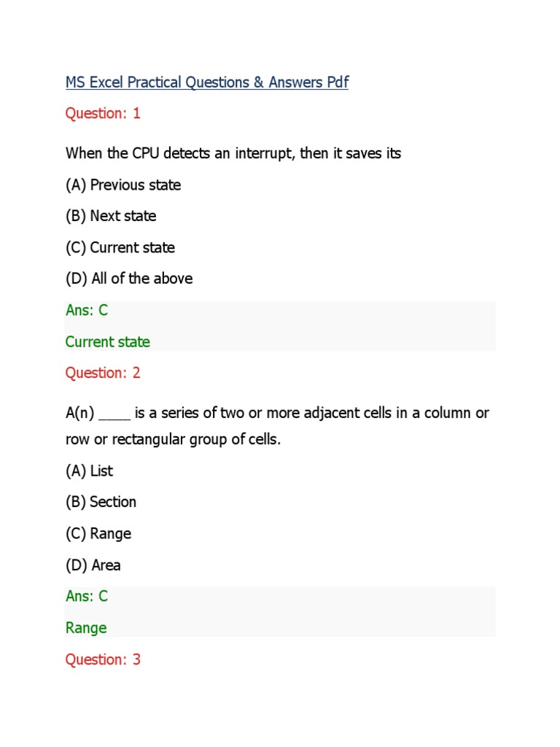Click the green Current state answer text

click(108, 341)
